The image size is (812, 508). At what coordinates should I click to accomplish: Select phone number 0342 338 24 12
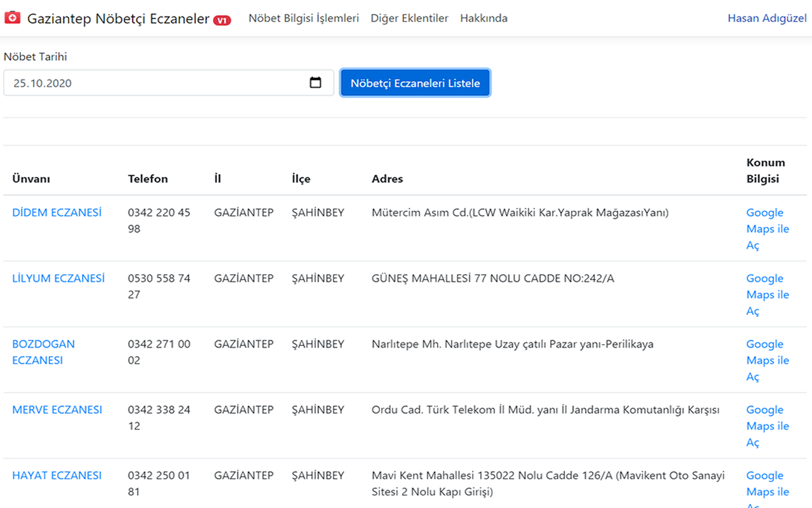point(159,418)
